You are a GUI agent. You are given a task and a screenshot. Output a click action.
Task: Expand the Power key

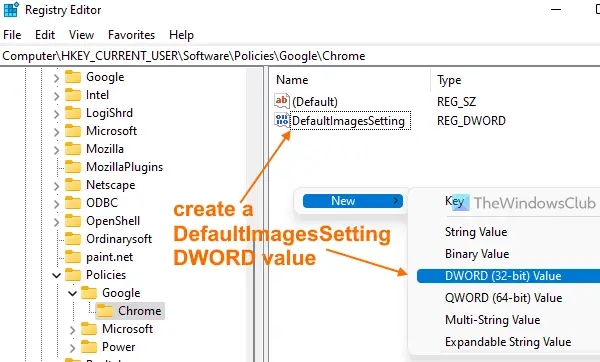[x=72, y=347]
